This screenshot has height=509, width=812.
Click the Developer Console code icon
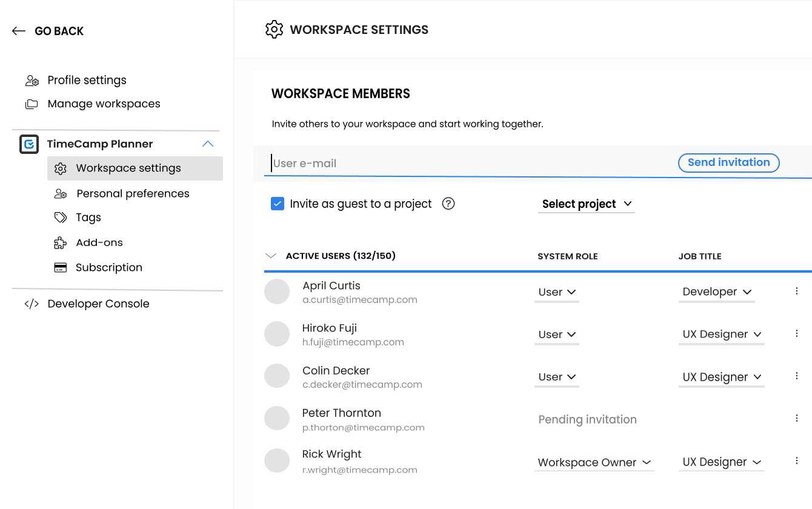pyautogui.click(x=32, y=304)
